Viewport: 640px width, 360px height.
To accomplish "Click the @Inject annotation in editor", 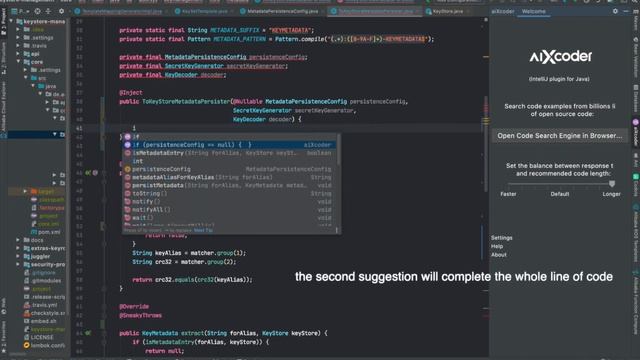I will 131,93.
